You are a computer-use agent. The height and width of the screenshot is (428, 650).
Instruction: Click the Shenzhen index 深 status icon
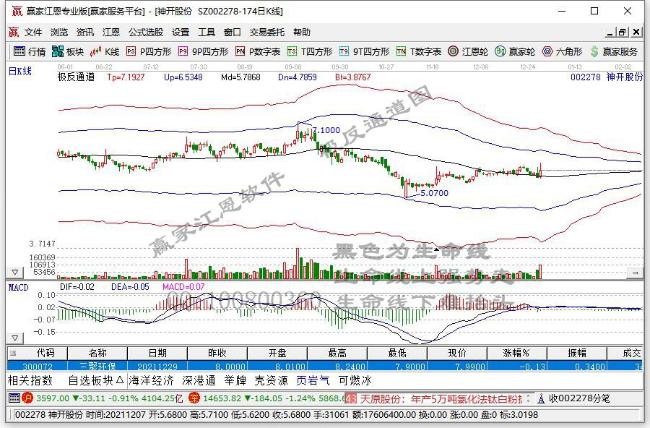(x=194, y=398)
